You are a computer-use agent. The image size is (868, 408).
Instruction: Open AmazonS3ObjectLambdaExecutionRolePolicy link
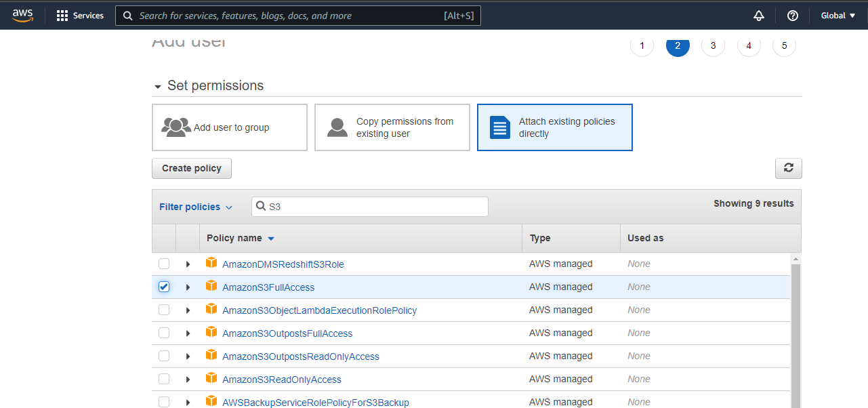[320, 310]
